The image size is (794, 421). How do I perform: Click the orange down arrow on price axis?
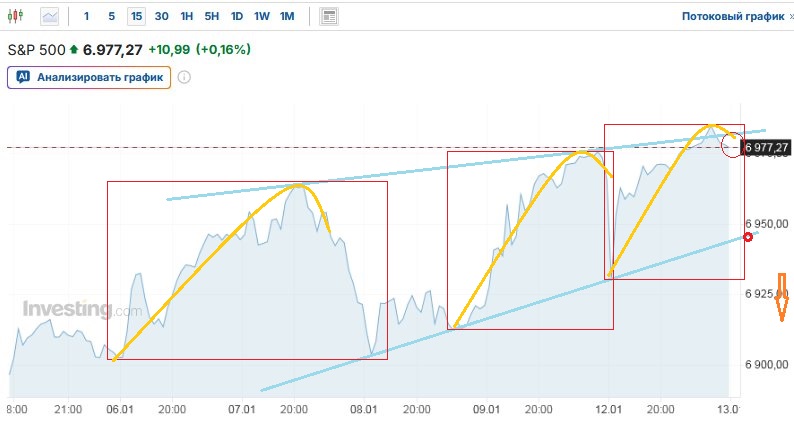click(781, 305)
